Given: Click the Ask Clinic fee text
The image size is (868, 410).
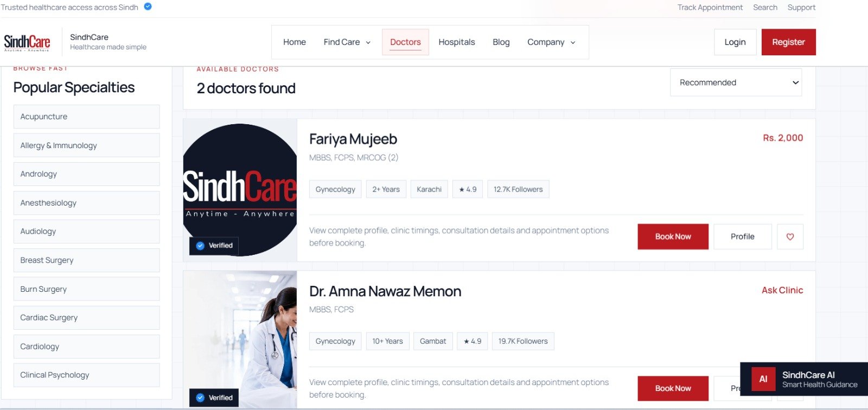Looking at the screenshot, I should pos(782,290).
